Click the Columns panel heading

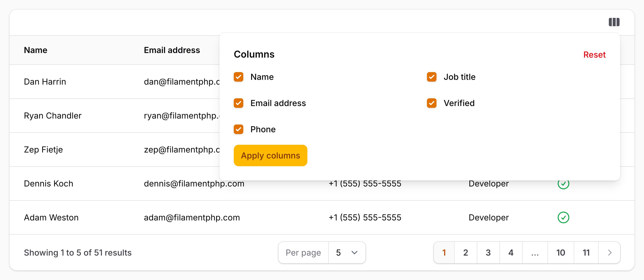[254, 54]
